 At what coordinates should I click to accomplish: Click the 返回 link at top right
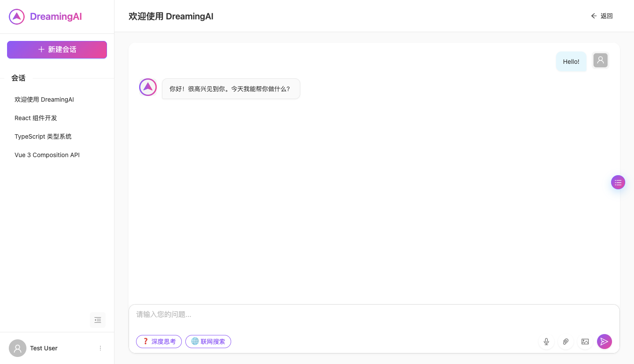coord(606,16)
